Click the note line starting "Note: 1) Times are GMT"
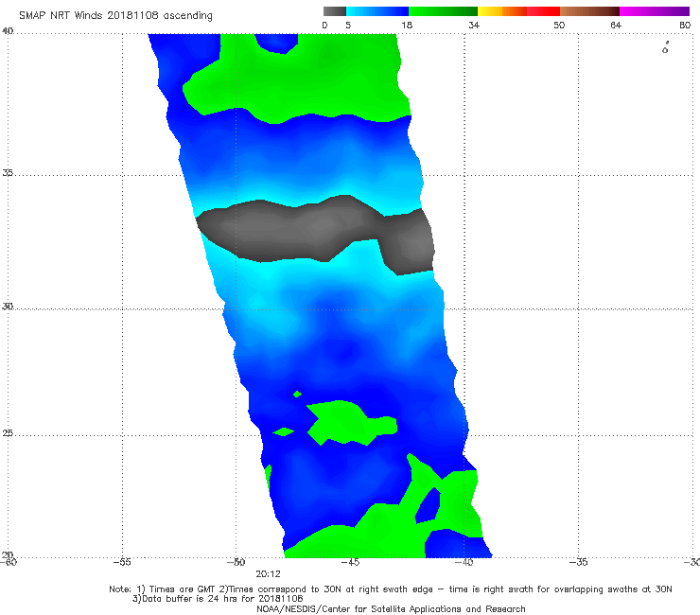Screen dimensions: 700x615 391,589
